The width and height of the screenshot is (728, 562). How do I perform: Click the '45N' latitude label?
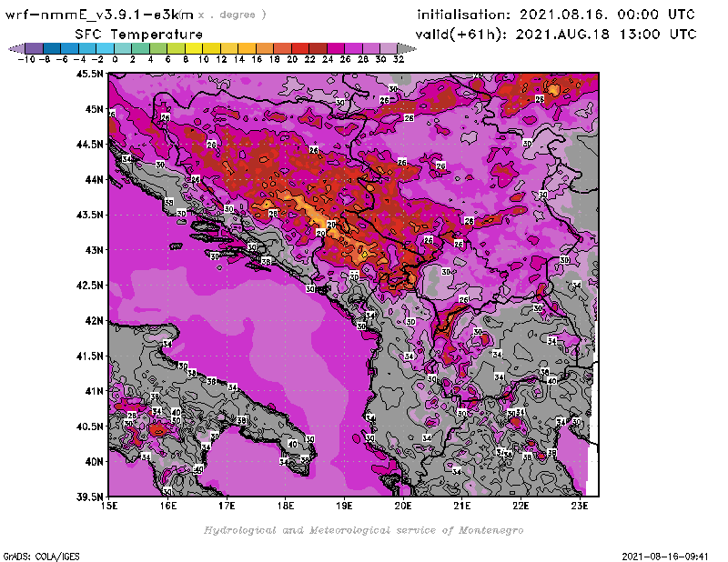click(x=95, y=109)
